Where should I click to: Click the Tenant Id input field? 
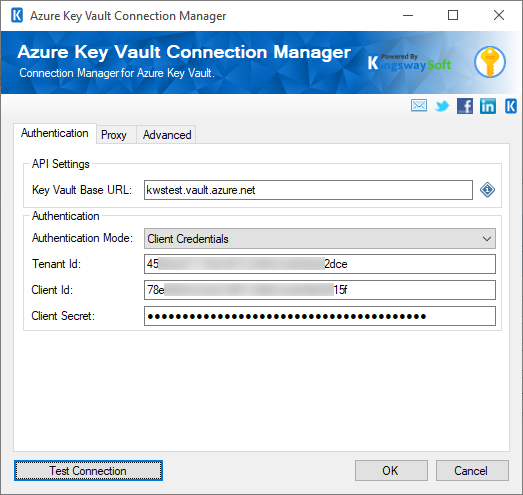point(320,264)
